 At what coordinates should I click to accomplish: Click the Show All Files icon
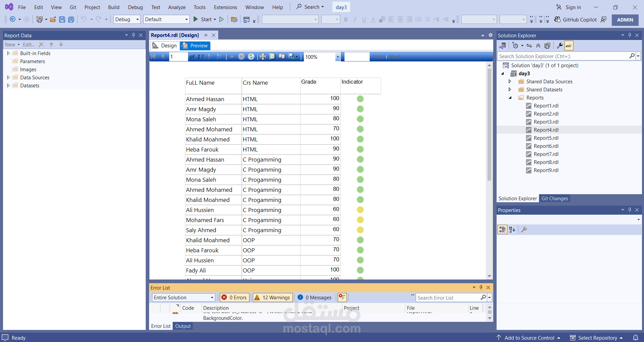(x=547, y=46)
